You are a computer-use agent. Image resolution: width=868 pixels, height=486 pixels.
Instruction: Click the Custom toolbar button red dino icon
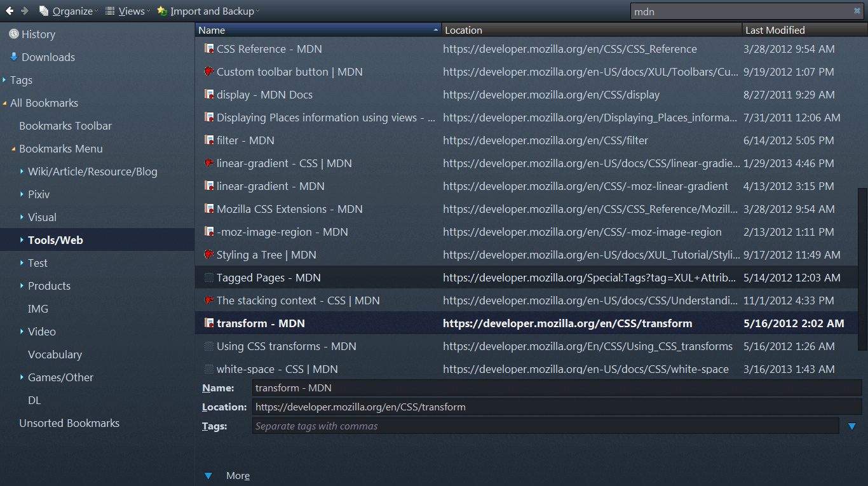click(x=209, y=72)
